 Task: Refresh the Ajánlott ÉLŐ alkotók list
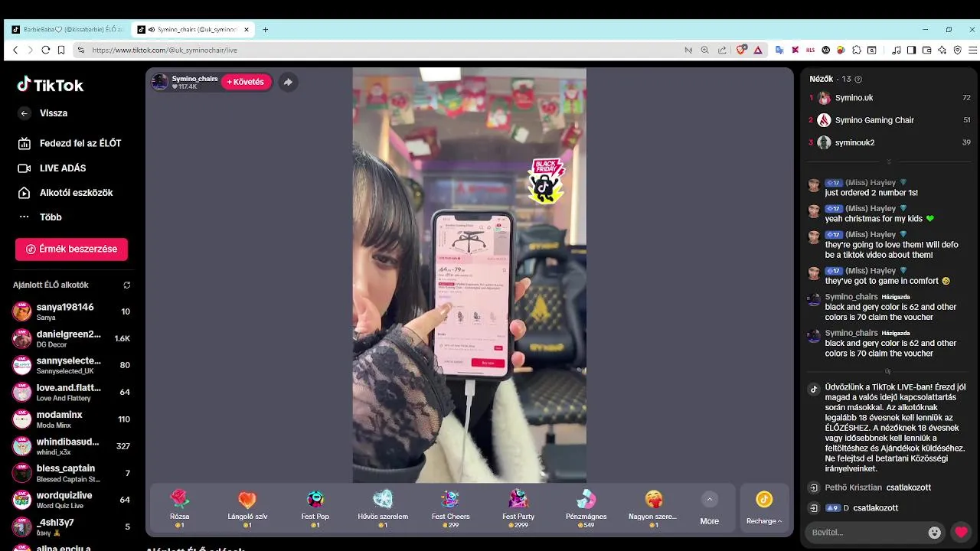click(x=126, y=285)
